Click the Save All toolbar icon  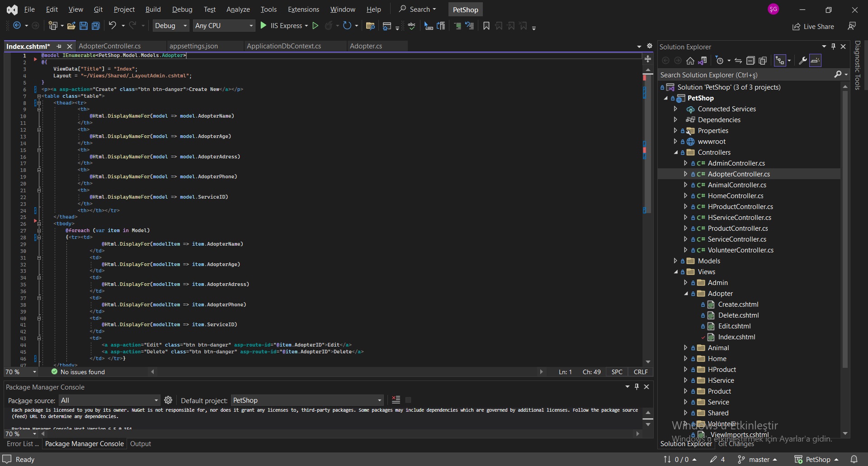click(96, 26)
